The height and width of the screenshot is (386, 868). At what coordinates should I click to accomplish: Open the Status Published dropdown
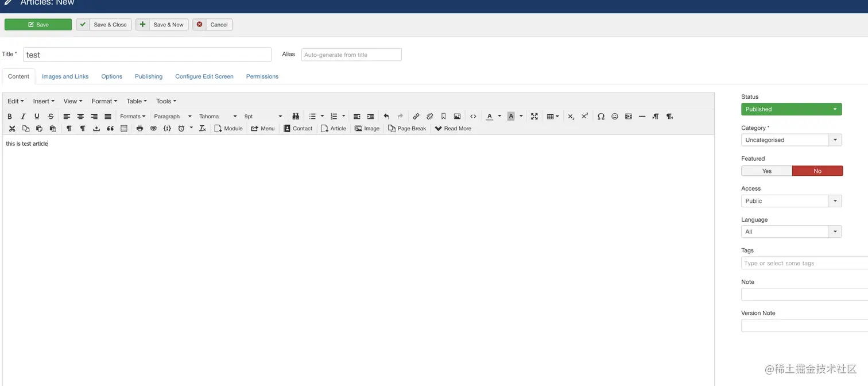(792, 109)
